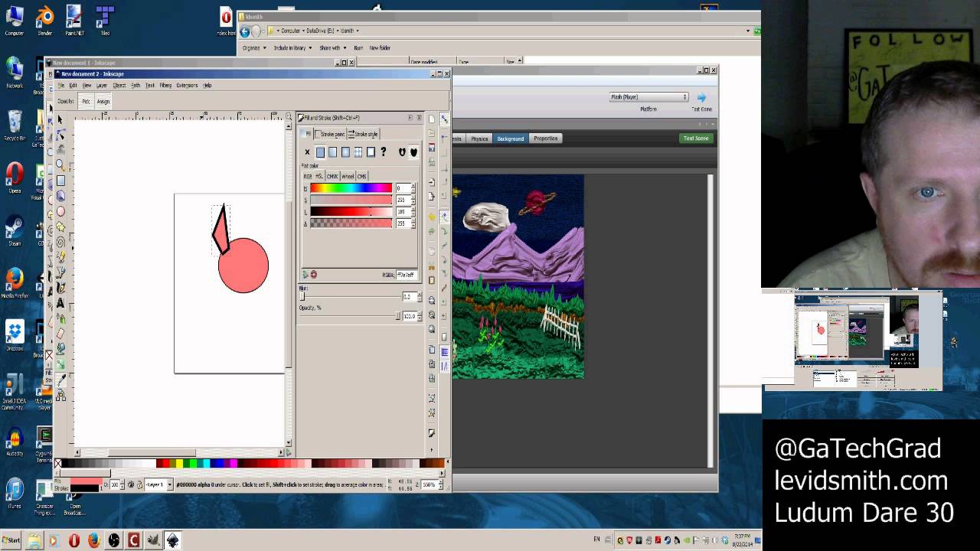Viewport: 980px width, 551px height.
Task: Select the 3D box tool
Action: [x=60, y=196]
